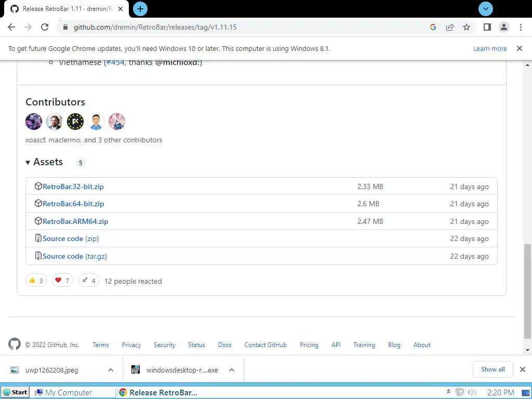Open the Chrome side panel icon
This screenshot has height=399, width=532.
(487, 27)
